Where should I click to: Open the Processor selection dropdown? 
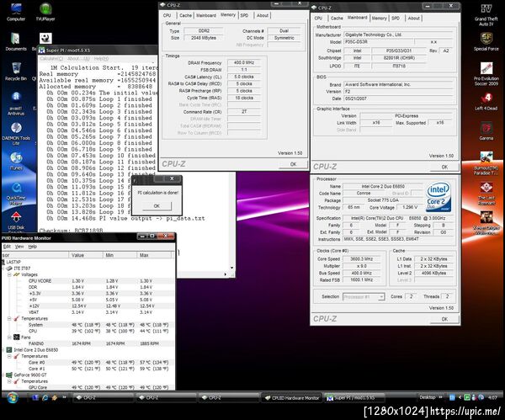point(381,296)
